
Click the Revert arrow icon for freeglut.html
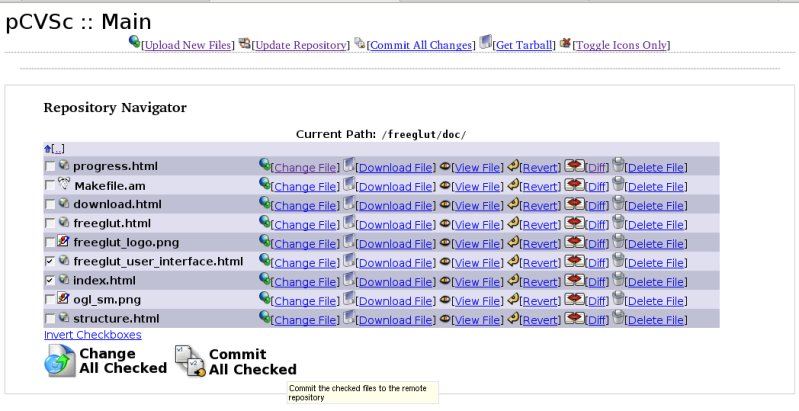click(x=513, y=223)
